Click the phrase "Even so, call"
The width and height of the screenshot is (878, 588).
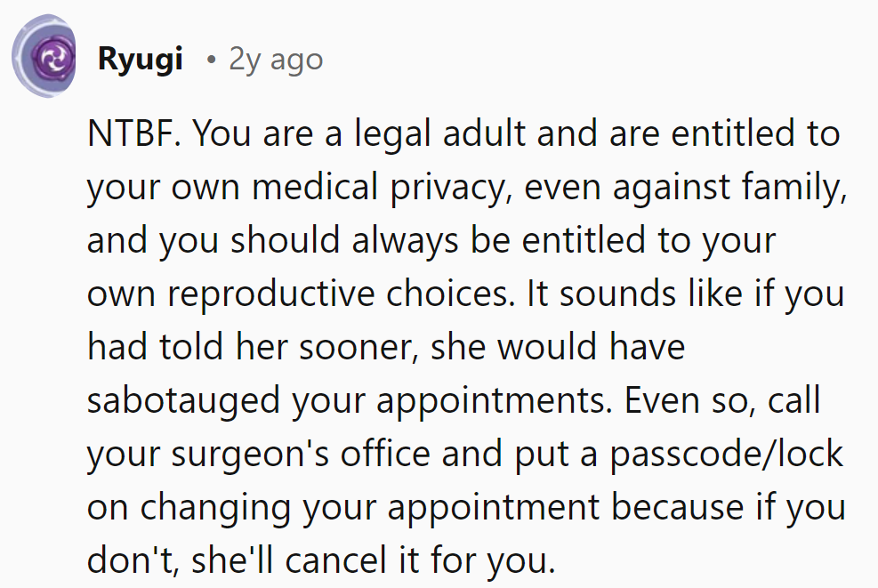point(722,401)
